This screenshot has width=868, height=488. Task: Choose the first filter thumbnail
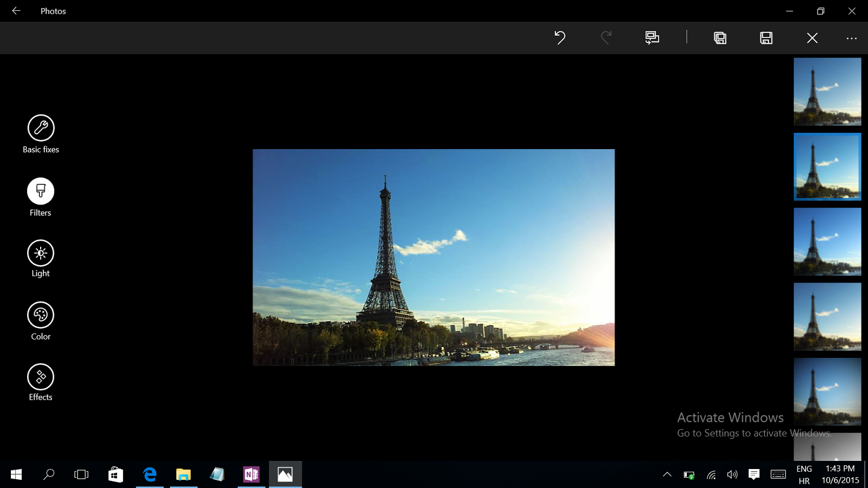(x=827, y=92)
